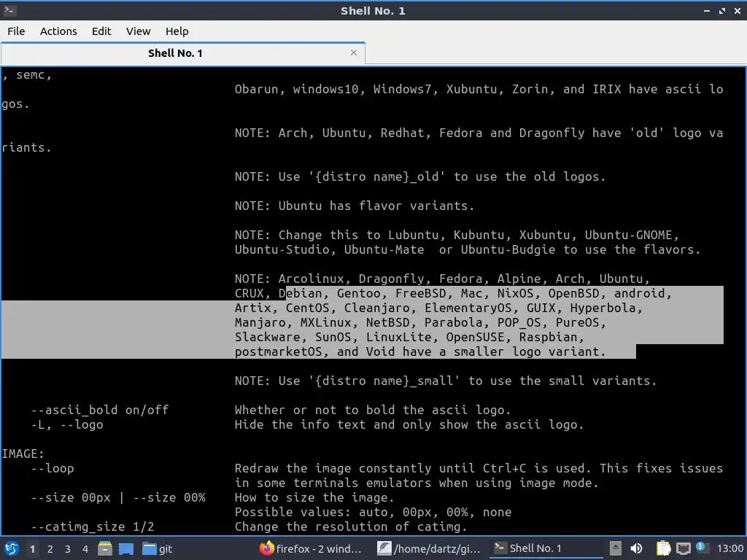Switch to workspace 1
The height and width of the screenshot is (560, 747).
coord(32,549)
